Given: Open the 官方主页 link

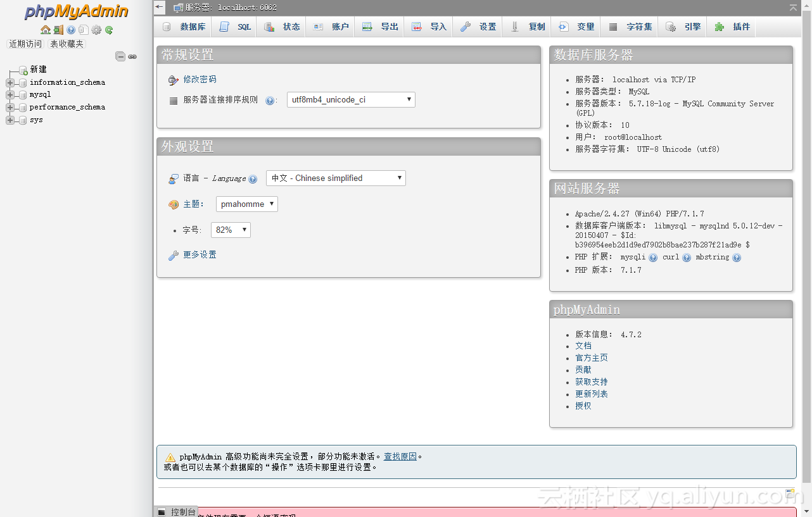Looking at the screenshot, I should [592, 358].
